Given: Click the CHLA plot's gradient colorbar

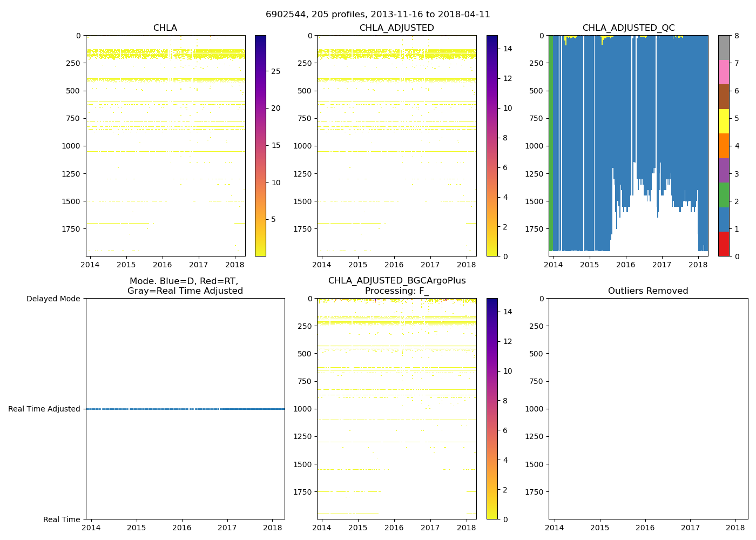Looking at the screenshot, I should 260,146.
